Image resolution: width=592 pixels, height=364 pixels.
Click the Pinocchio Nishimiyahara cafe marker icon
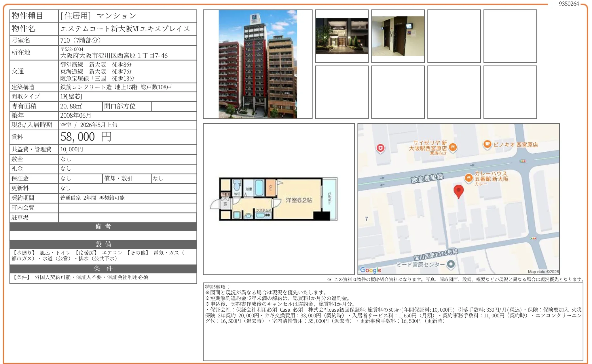[x=487, y=144]
